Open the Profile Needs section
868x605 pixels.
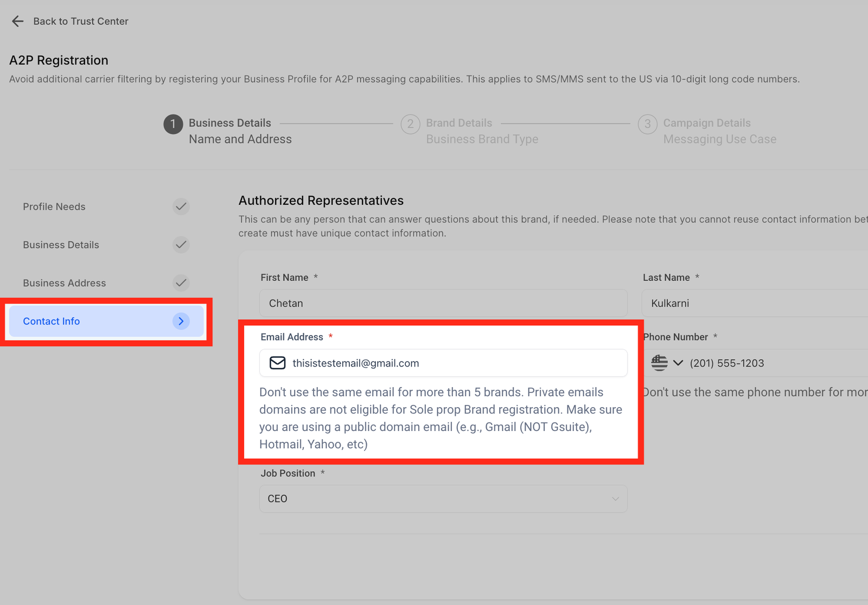[54, 207]
